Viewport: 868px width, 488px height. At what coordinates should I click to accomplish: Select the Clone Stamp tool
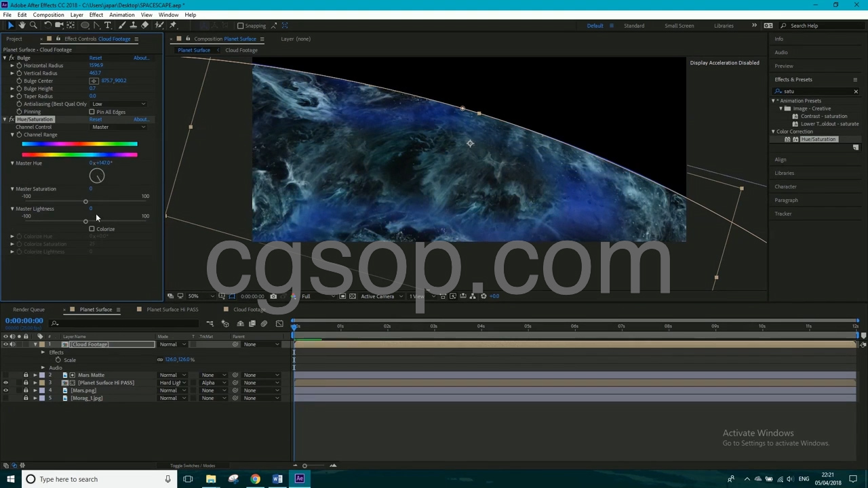pos(133,26)
